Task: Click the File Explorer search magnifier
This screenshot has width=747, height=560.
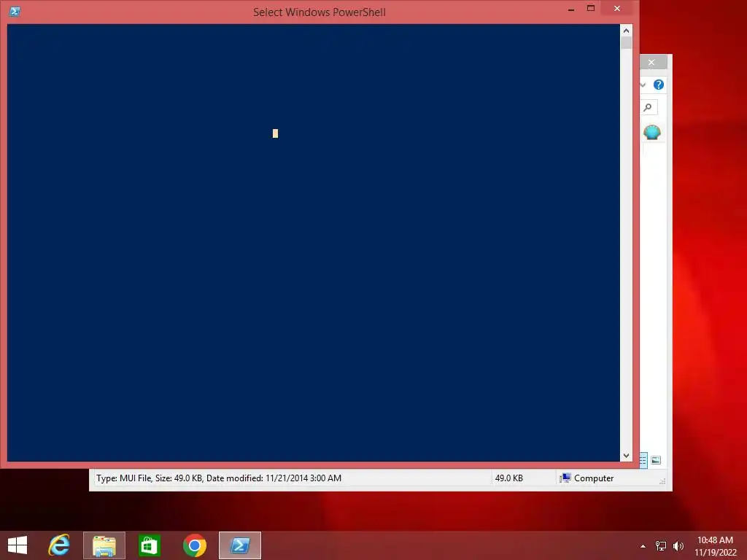Action: tap(648, 107)
